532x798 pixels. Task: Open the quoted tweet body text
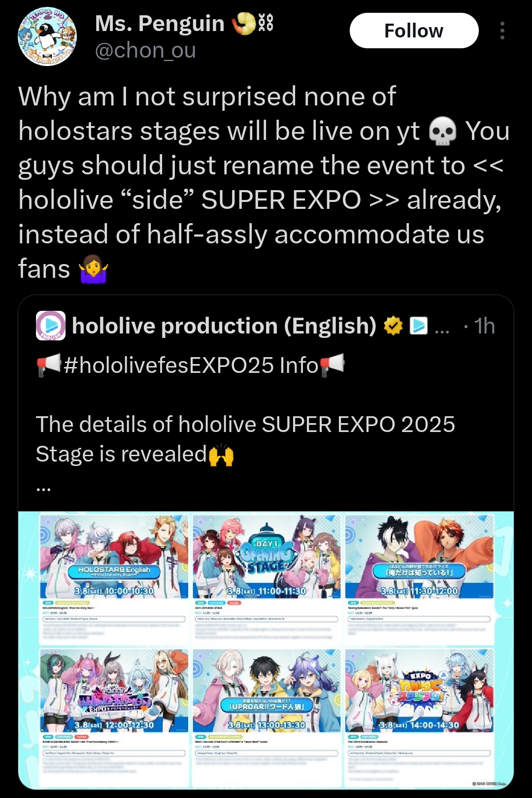[245, 439]
